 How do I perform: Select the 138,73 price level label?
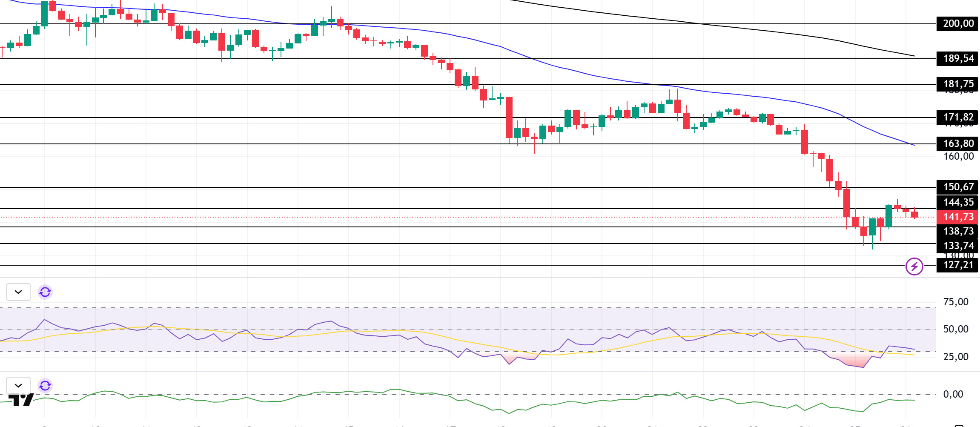957,231
